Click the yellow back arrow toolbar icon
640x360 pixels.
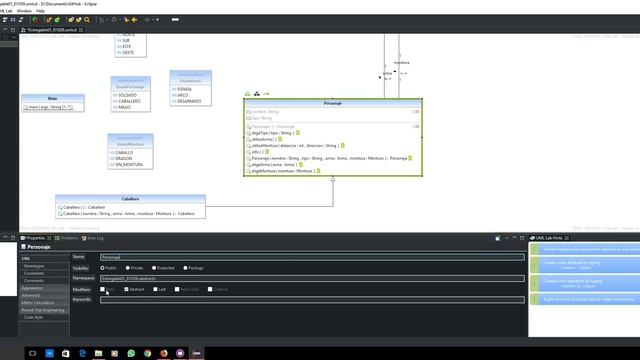tap(135, 20)
